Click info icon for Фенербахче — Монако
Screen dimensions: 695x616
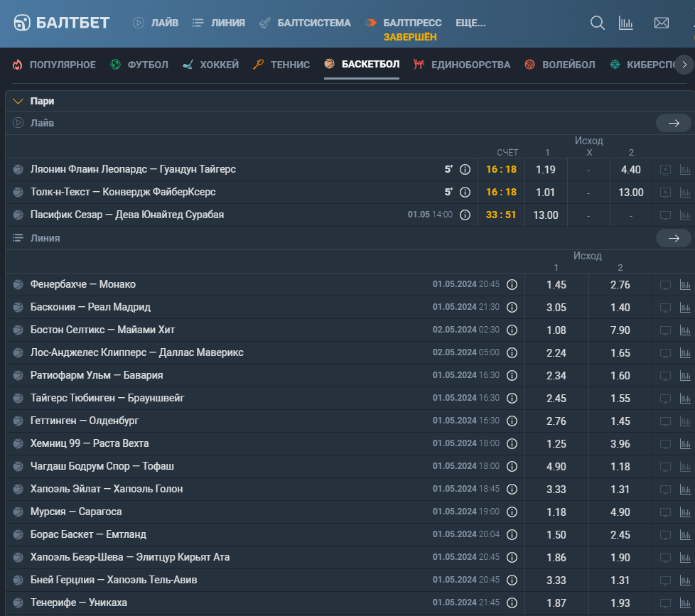click(x=512, y=284)
